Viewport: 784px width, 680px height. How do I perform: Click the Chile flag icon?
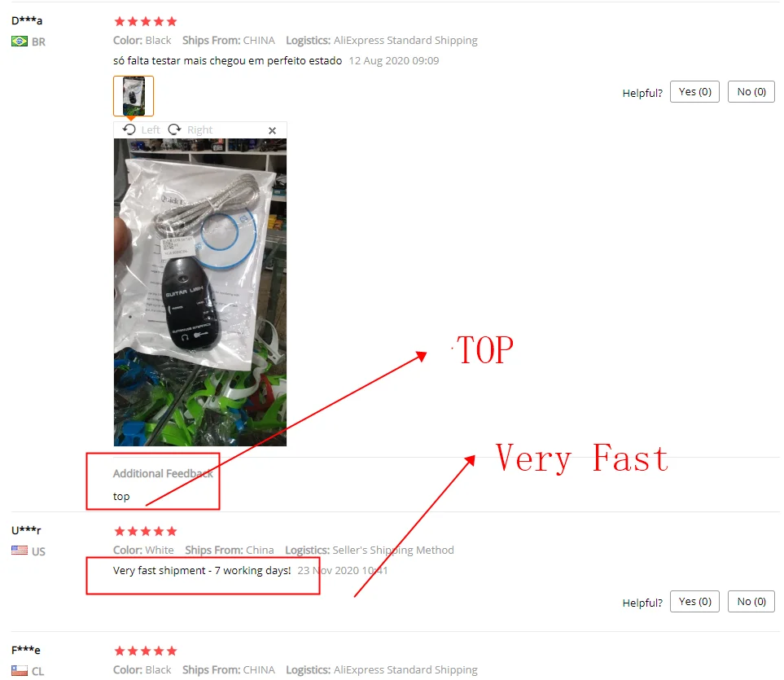[x=20, y=670]
